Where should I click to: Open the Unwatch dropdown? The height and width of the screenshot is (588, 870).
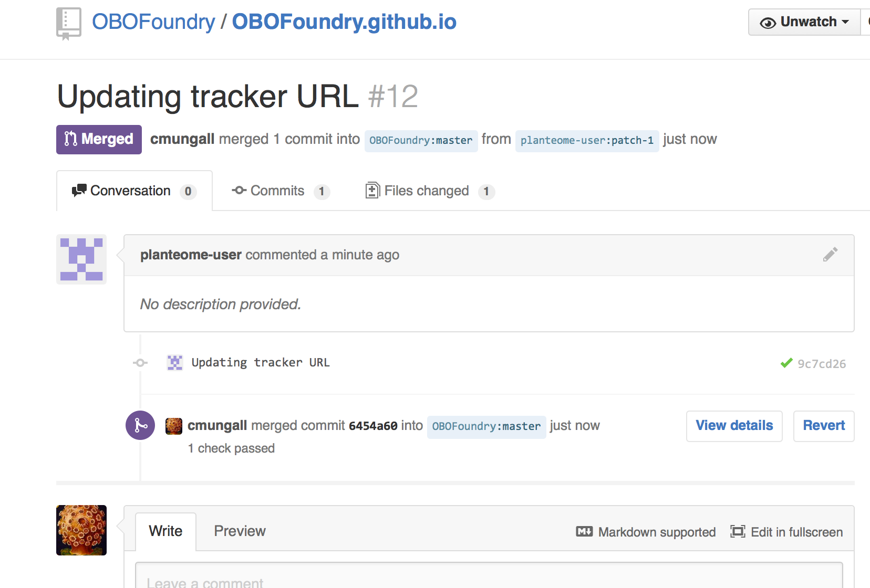pos(804,22)
